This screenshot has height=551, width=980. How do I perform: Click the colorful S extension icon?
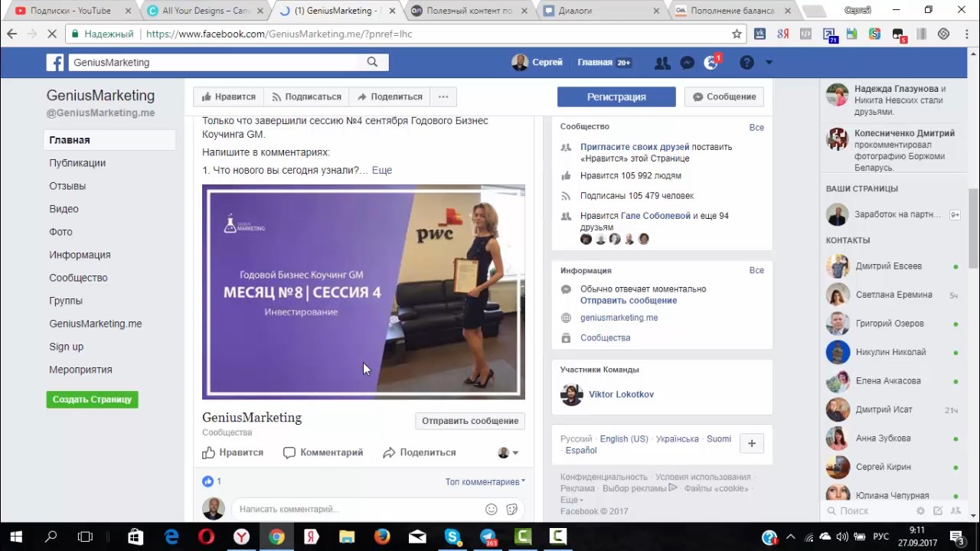tap(874, 34)
